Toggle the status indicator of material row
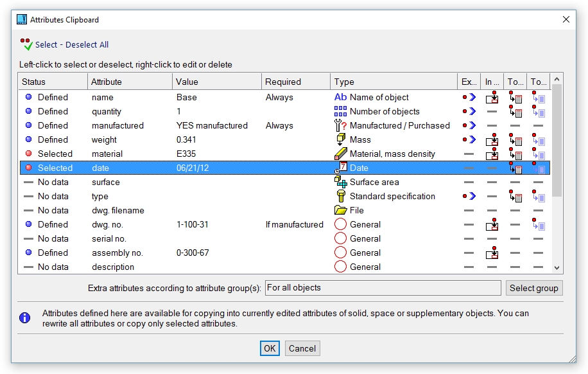 [x=28, y=154]
